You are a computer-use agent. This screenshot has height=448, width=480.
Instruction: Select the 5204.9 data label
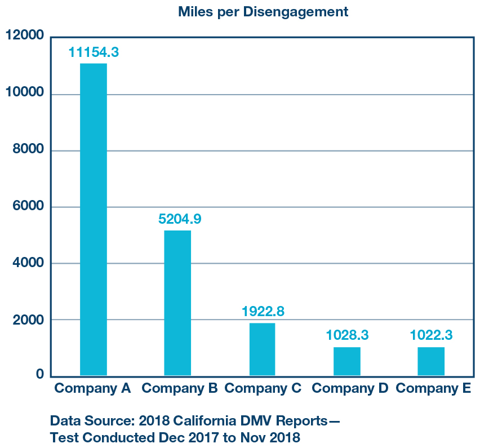pos(180,219)
